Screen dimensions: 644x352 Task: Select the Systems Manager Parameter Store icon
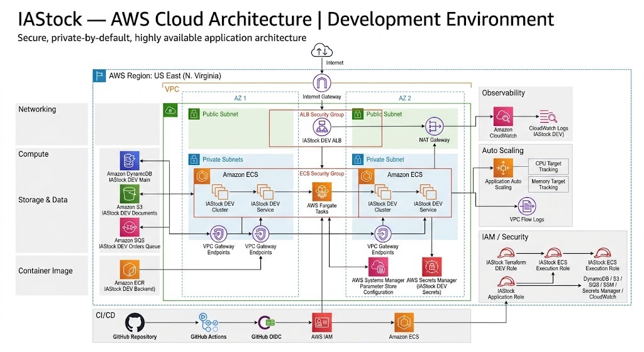(x=378, y=267)
